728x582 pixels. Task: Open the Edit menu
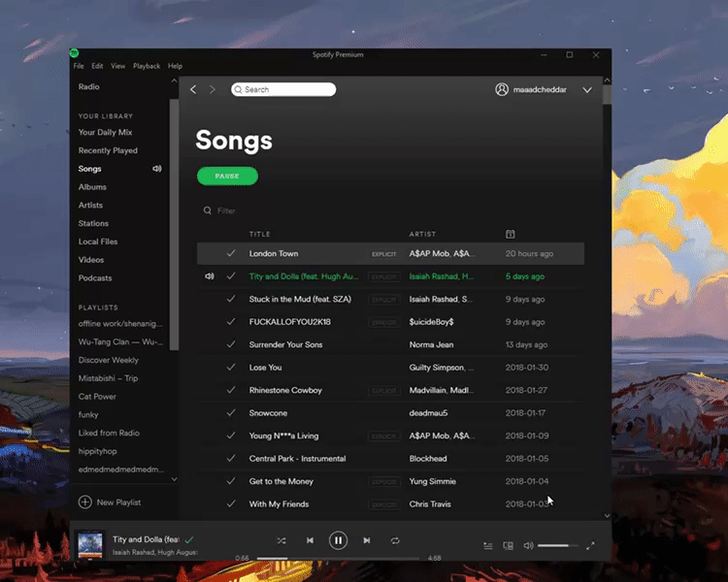(x=97, y=66)
